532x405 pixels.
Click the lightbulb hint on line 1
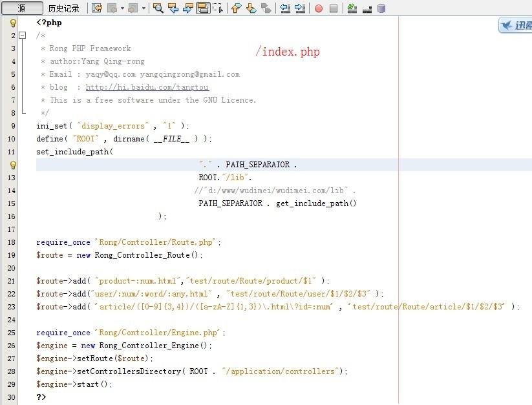(13, 23)
